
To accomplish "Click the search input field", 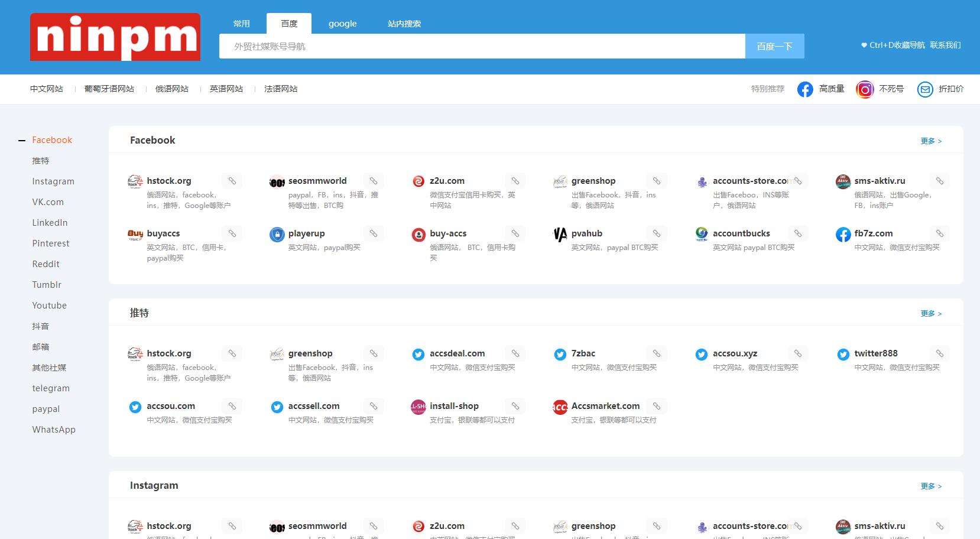I will coord(482,46).
